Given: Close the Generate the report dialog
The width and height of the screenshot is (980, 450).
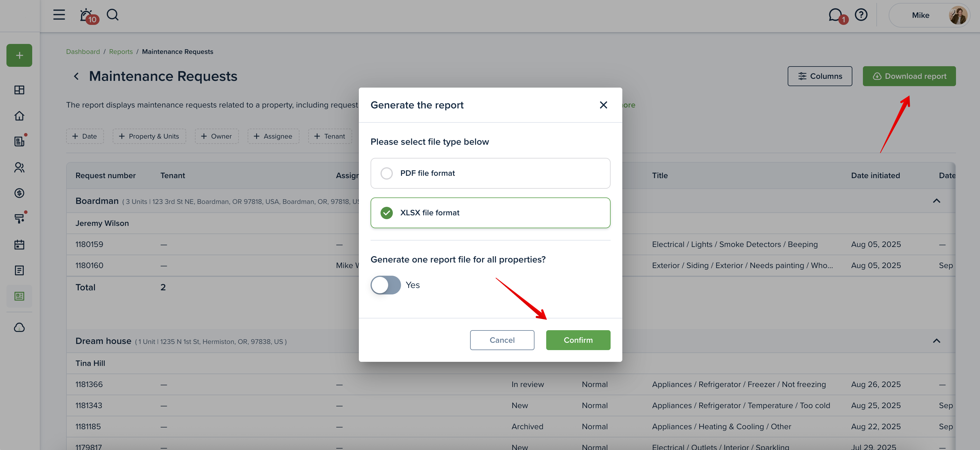Looking at the screenshot, I should pos(603,105).
